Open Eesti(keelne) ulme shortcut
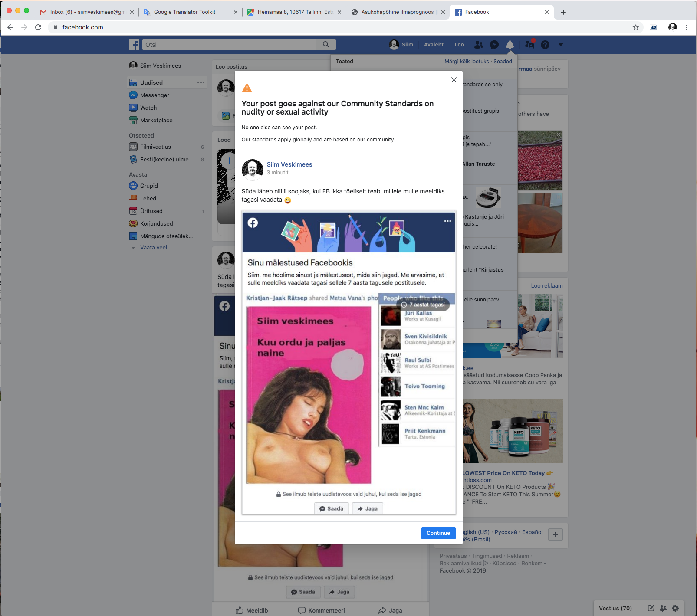Viewport: 697px width, 616px height. point(164,159)
